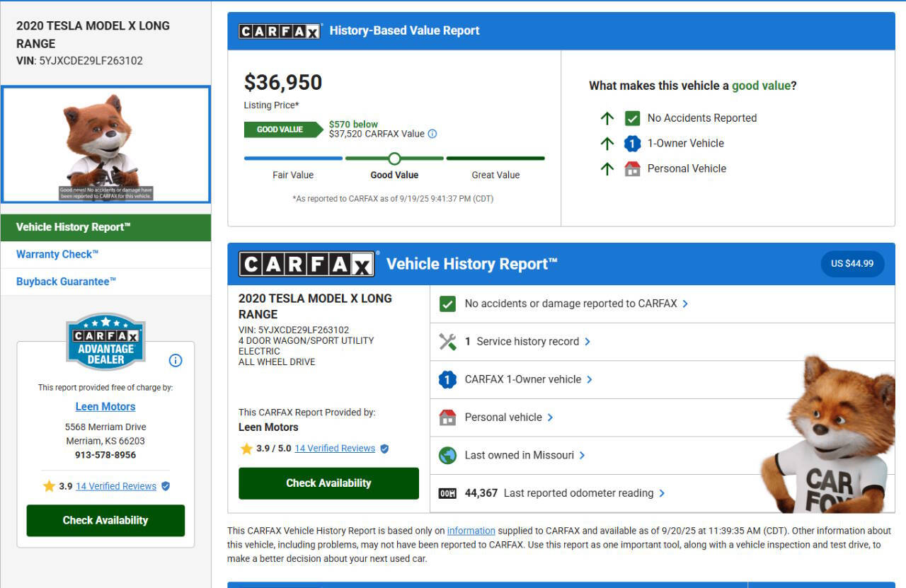
Task: Expand the Last owned in Missouri chevron
Action: (x=582, y=456)
